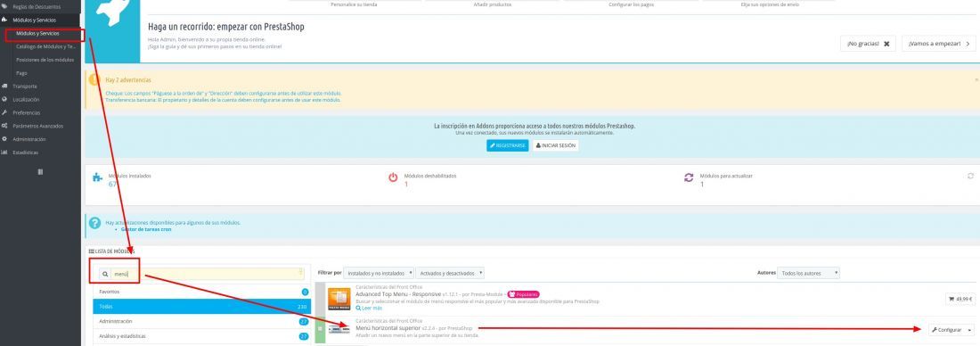
Task: Click the Módulos instalados puzzle icon
Action: 97,177
